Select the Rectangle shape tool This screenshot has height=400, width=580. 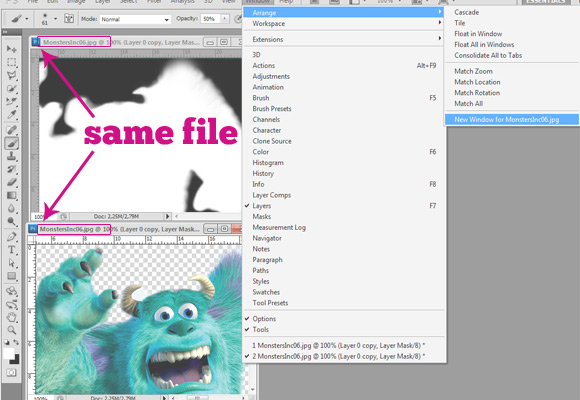(11, 276)
